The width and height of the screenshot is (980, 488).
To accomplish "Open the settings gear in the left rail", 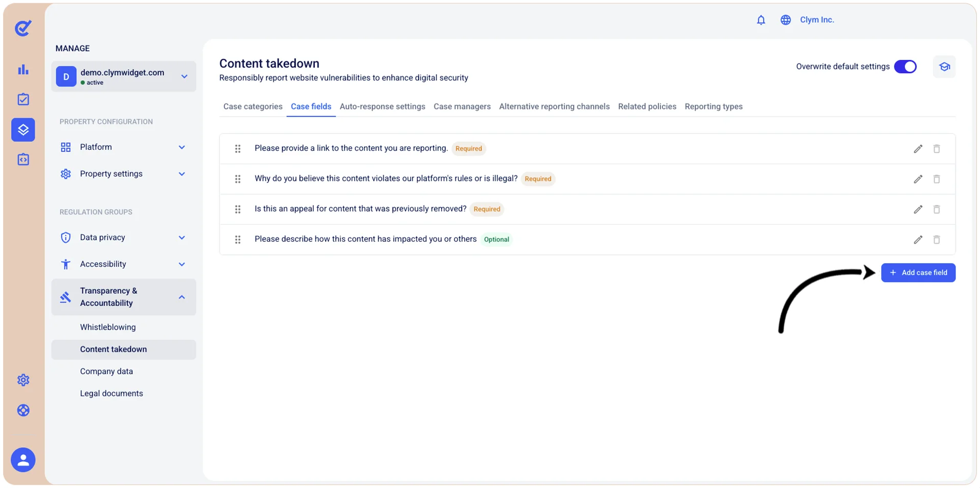I will (x=23, y=380).
